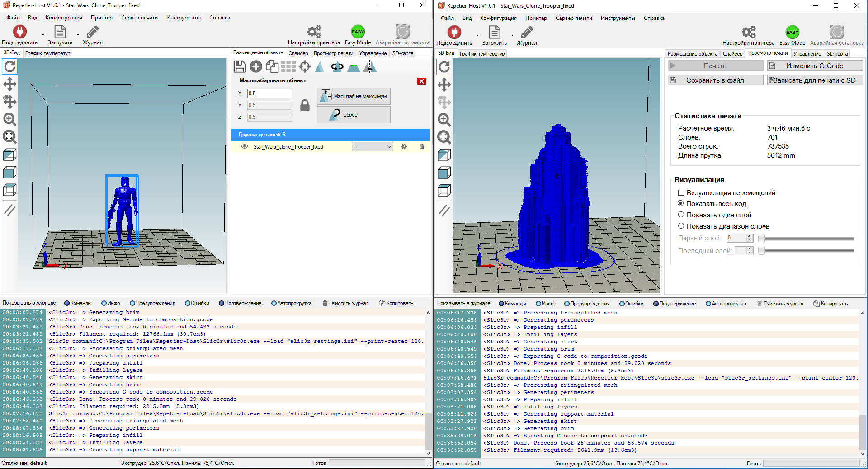868x469 pixels.
Task: Switch to SD-карта tab in right window
Action: tap(837, 54)
